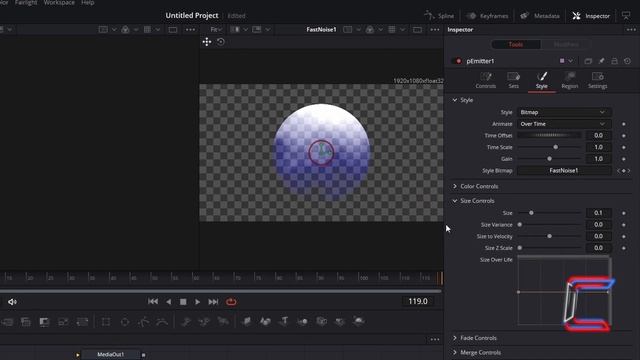The height and width of the screenshot is (360, 640).
Task: Toggle the red loop playback button
Action: pyautogui.click(x=231, y=302)
